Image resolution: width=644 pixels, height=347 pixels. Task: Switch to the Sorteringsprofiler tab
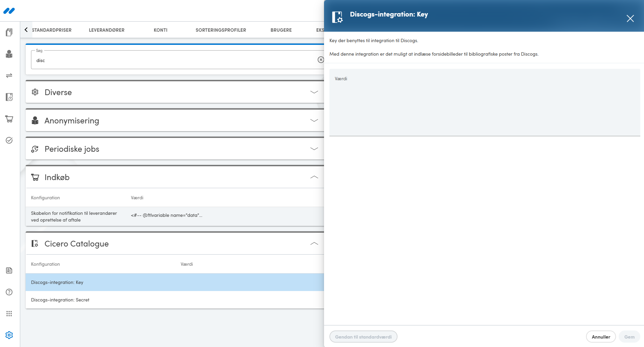(221, 30)
